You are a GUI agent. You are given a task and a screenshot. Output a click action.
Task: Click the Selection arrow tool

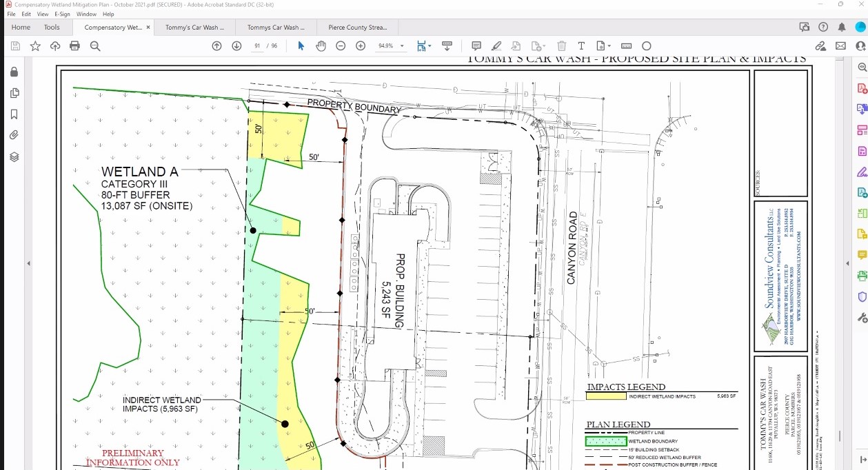[x=301, y=46]
